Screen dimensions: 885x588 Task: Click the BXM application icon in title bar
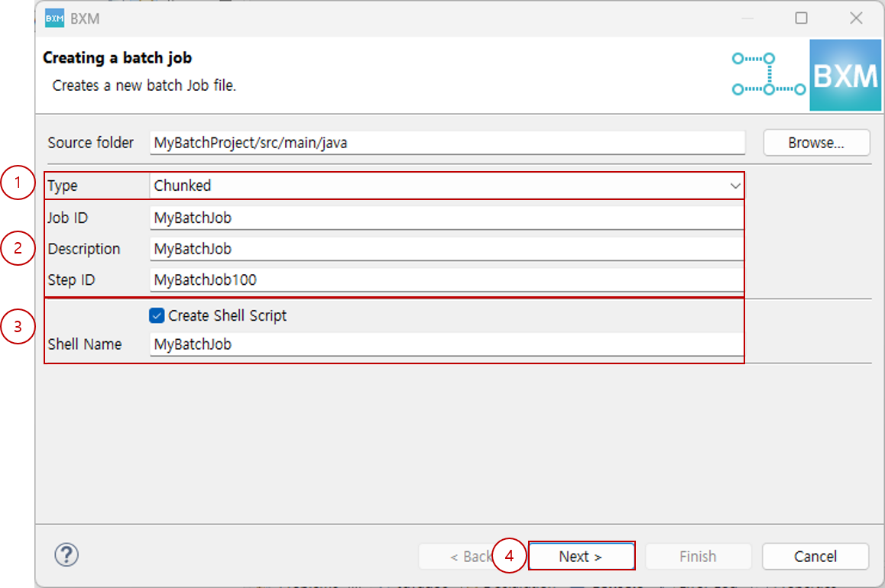point(54,18)
